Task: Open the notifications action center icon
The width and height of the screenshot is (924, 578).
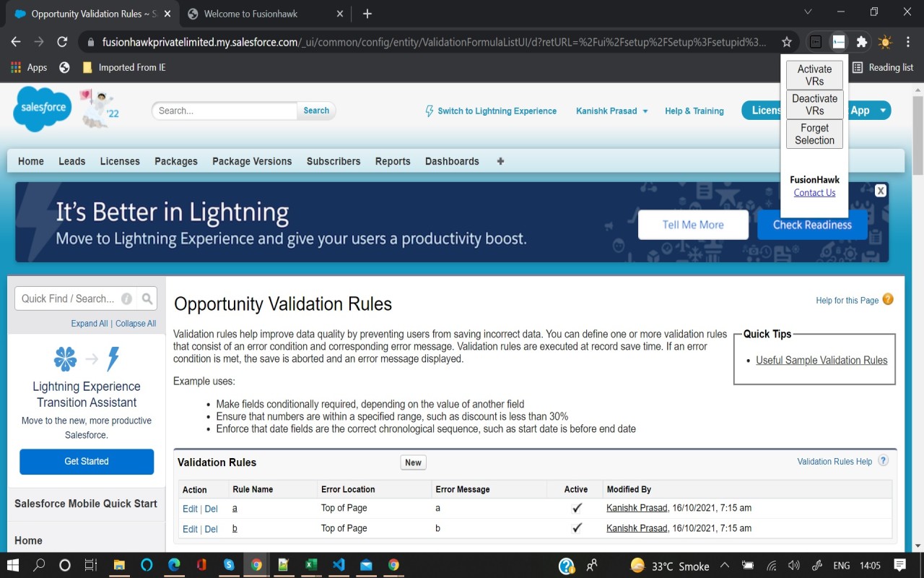Action: coord(900,565)
